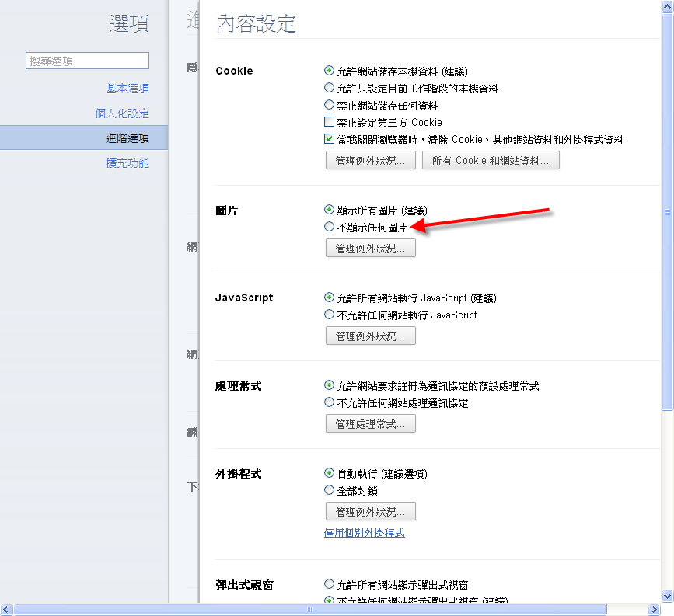This screenshot has height=616, width=674.
Task: Uncheck clear cookies when closing browser option
Action: [x=329, y=140]
